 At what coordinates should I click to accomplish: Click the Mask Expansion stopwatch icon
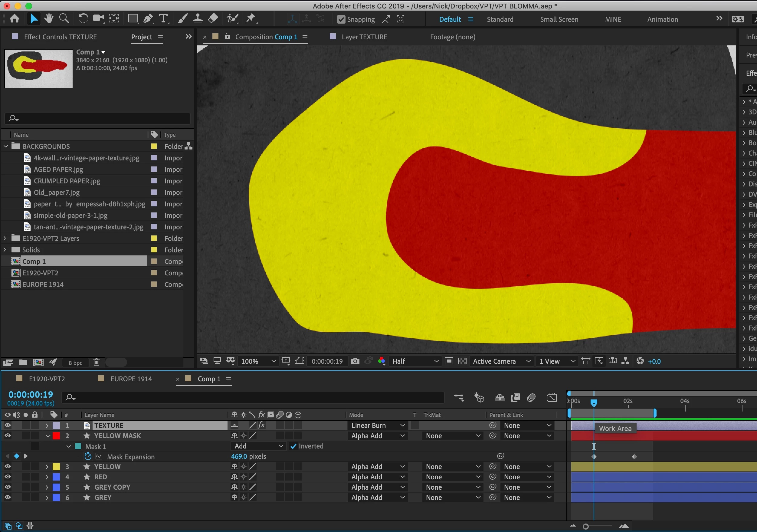point(88,456)
